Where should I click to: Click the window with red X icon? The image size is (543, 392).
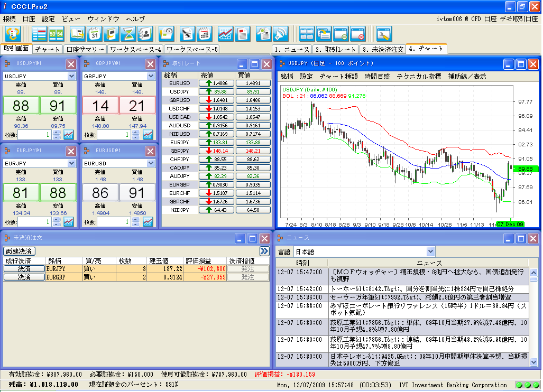click(x=358, y=34)
